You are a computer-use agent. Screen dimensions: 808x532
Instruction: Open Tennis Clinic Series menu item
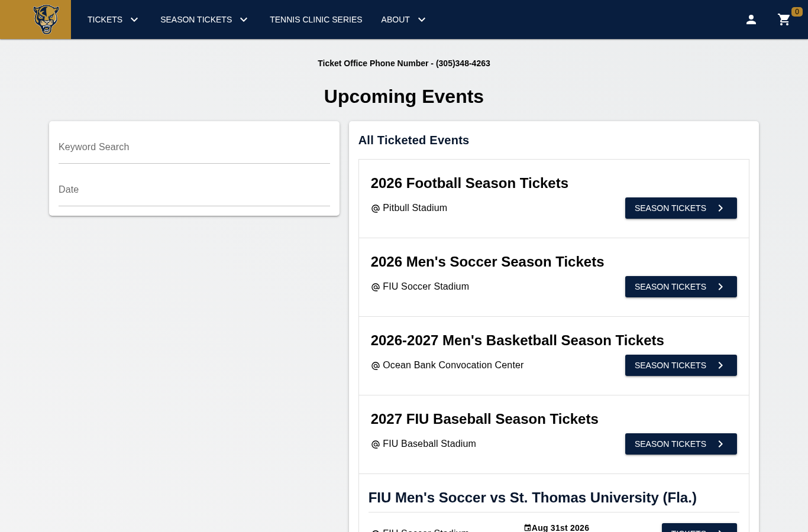[316, 20]
